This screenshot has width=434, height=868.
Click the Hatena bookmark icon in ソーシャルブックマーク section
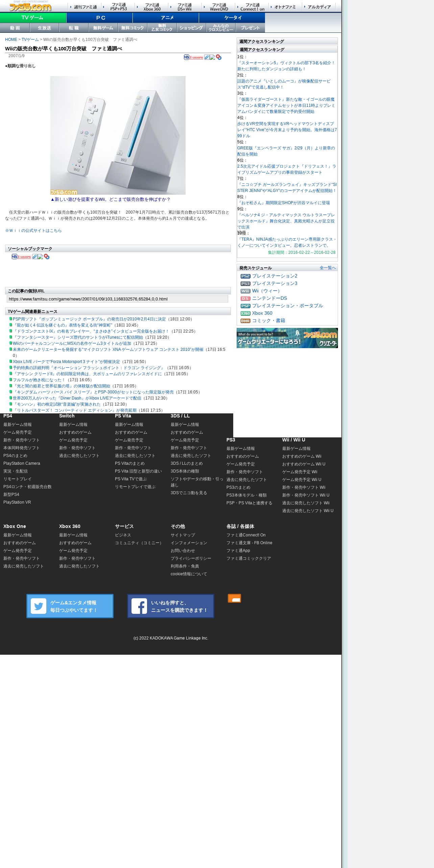point(14,257)
